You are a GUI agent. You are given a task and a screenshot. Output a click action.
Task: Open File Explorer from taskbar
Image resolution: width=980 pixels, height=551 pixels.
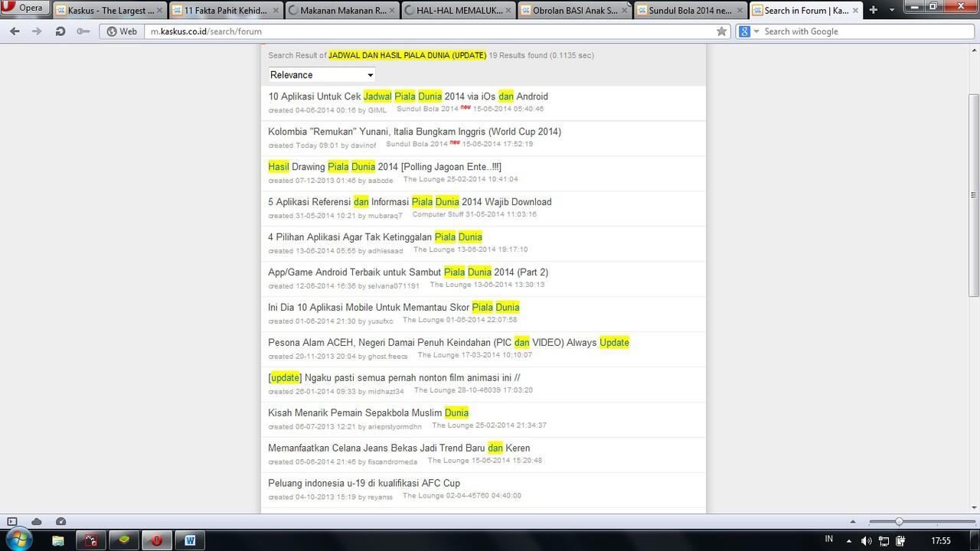(x=57, y=540)
